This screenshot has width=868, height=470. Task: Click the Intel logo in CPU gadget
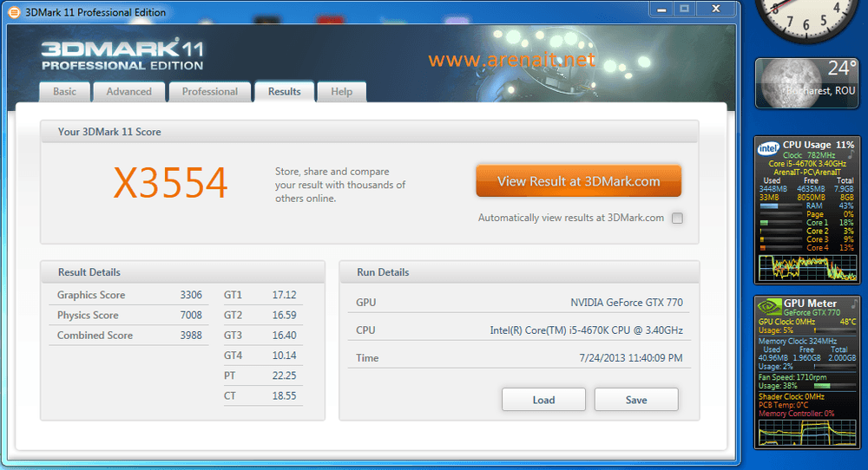[x=767, y=148]
